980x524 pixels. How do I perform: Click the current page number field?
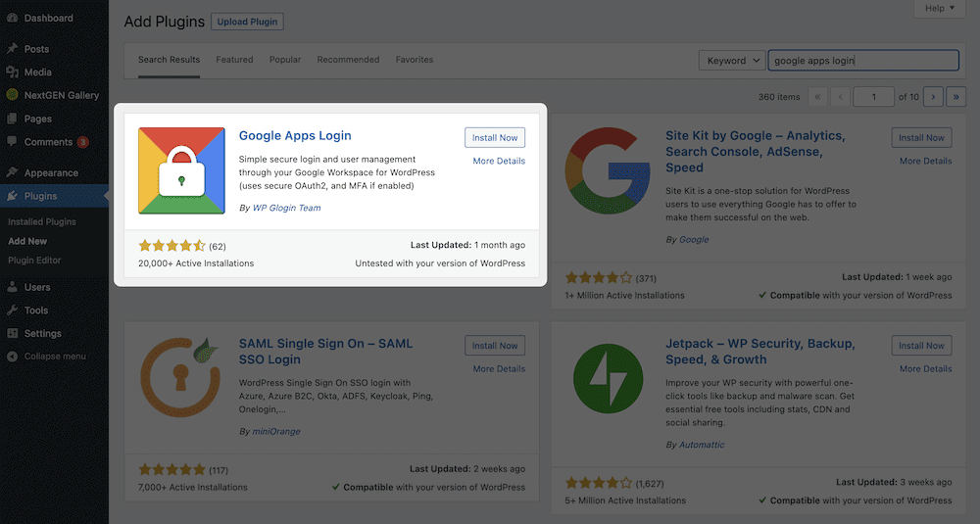[x=874, y=97]
